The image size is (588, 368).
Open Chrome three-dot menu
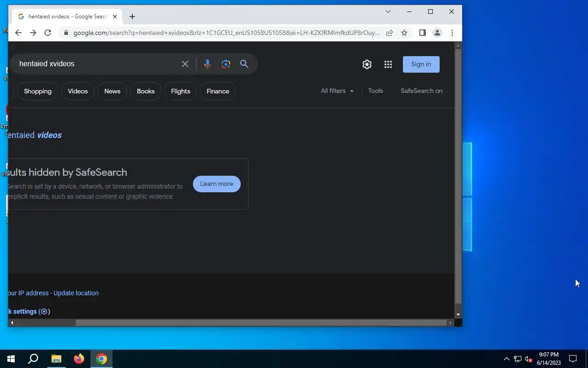(452, 33)
